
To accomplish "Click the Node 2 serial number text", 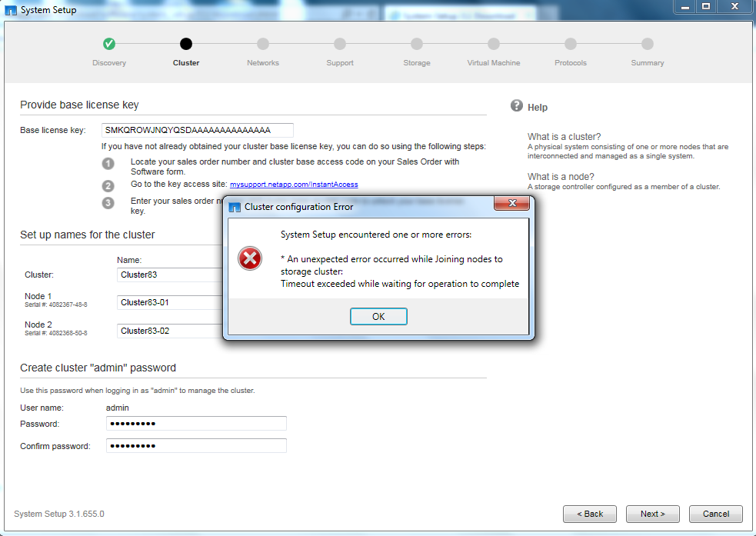I will tap(56, 333).
